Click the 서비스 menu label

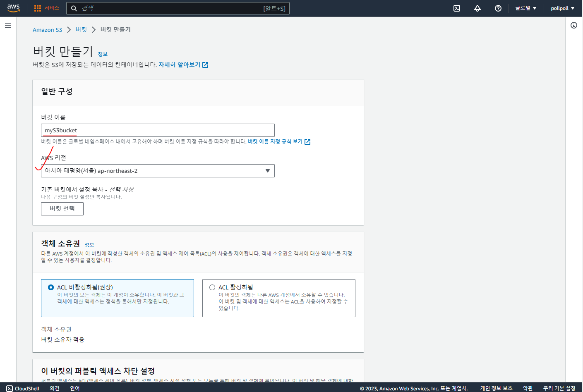click(x=52, y=8)
